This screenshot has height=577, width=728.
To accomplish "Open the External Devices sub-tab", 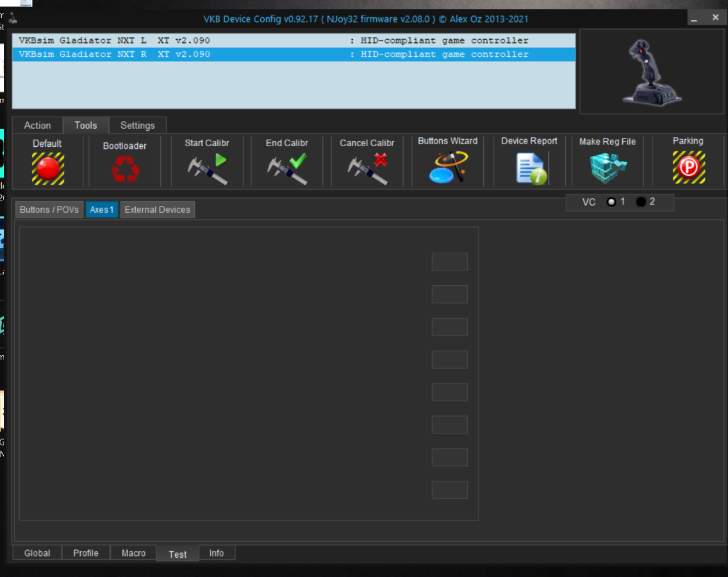I will click(x=158, y=210).
